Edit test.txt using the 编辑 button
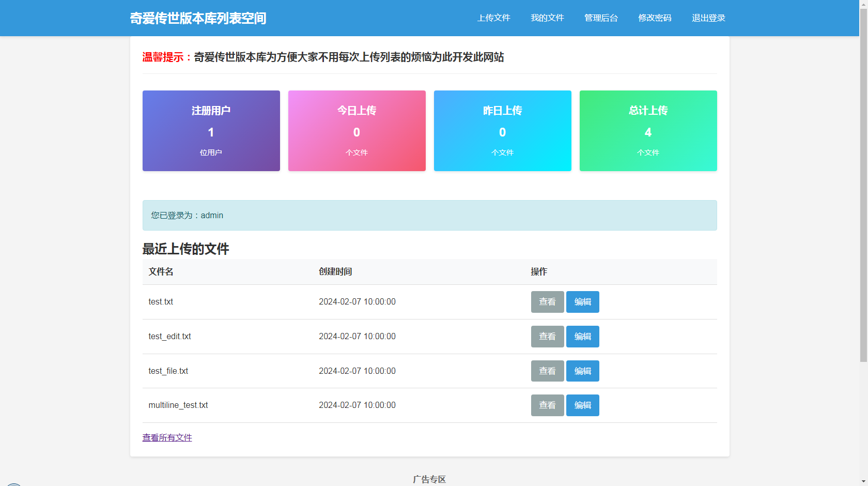The height and width of the screenshot is (486, 868). click(x=582, y=302)
